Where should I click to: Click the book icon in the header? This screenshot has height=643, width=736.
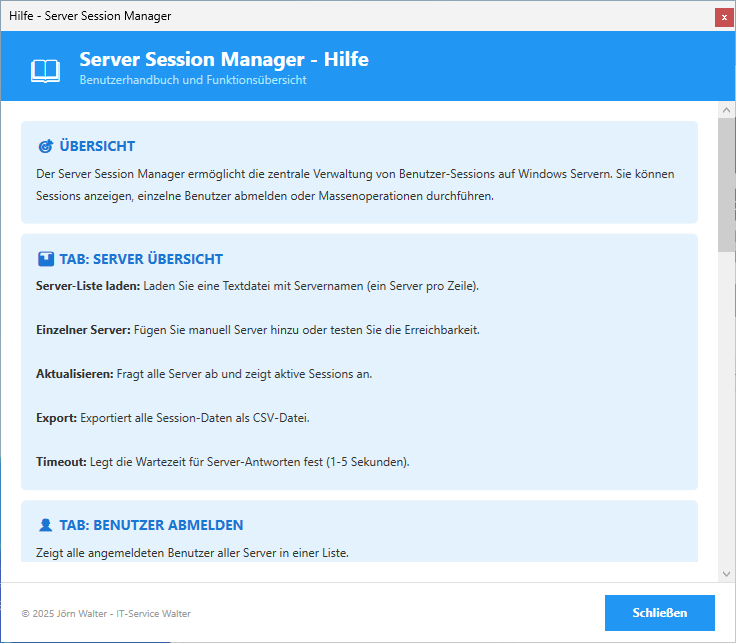point(45,70)
